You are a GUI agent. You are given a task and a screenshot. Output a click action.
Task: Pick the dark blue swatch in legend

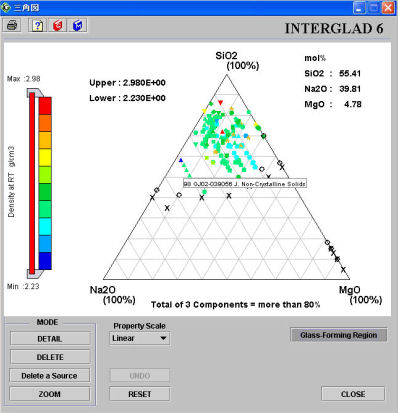pyautogui.click(x=45, y=261)
